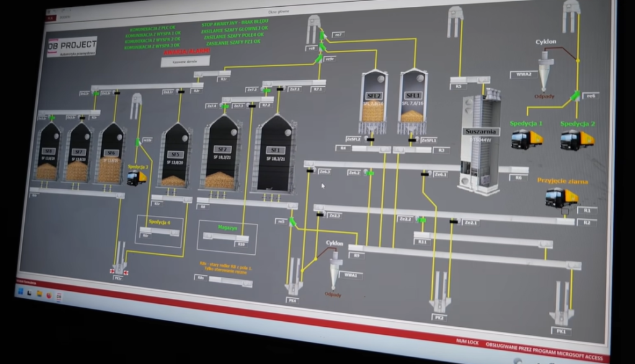Click the R10 Magazyn conveyor label
This screenshot has height=364, width=635.
pyautogui.click(x=241, y=244)
